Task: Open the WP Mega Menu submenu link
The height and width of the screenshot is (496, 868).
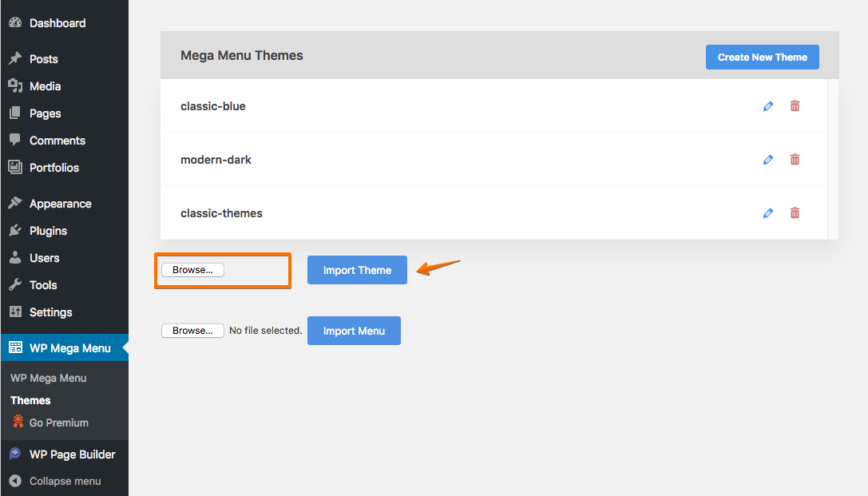Action: 48,378
